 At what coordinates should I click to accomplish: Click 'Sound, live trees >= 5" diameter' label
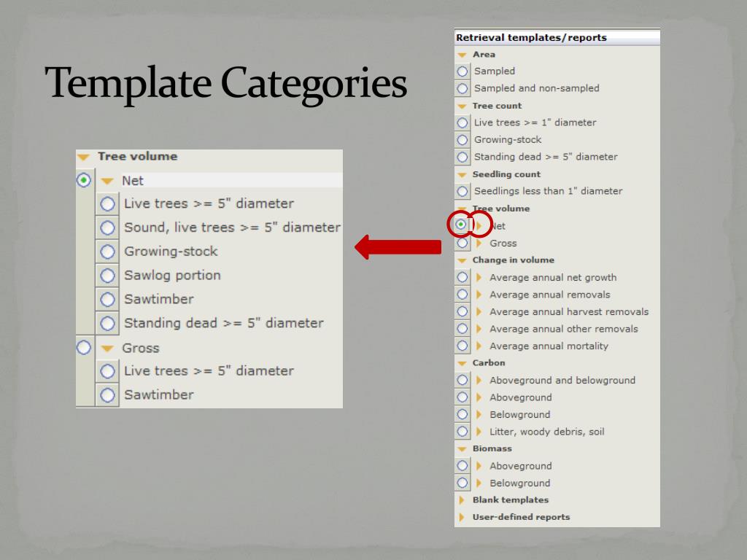point(232,227)
